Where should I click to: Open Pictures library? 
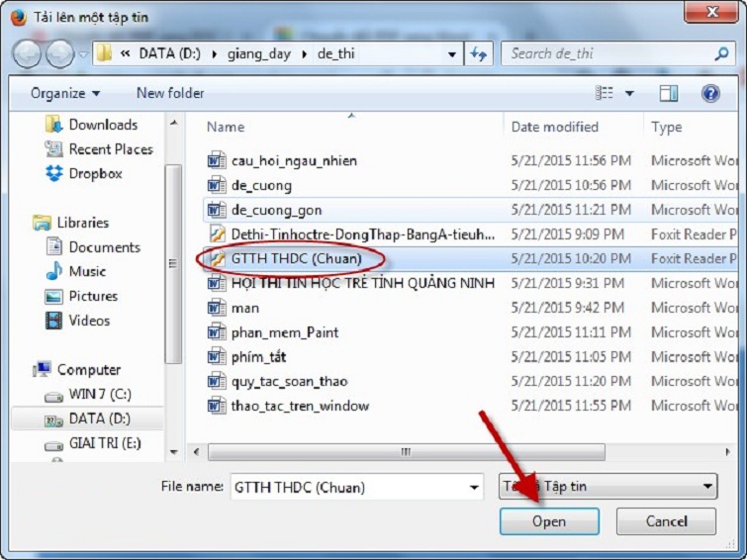coord(81,296)
